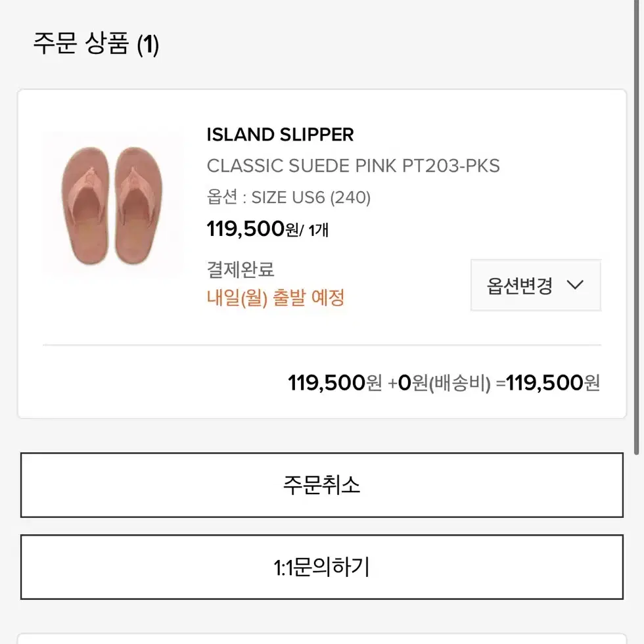The width and height of the screenshot is (644, 644).
Task: Click the divider line inside the order card
Action: (x=322, y=344)
